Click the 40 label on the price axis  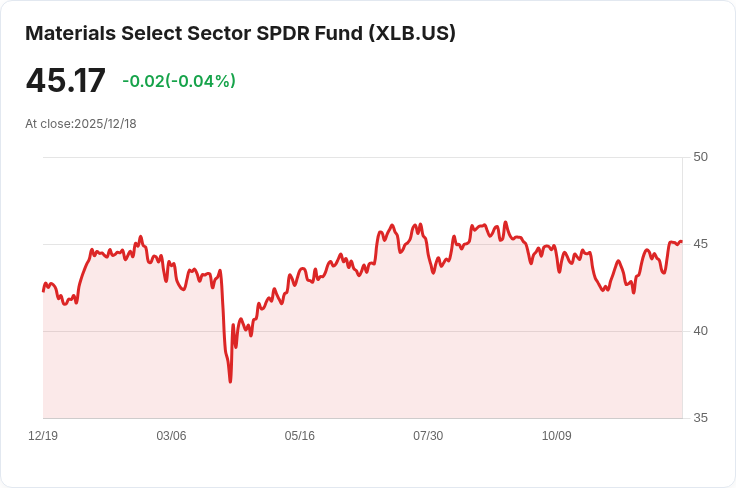point(700,331)
